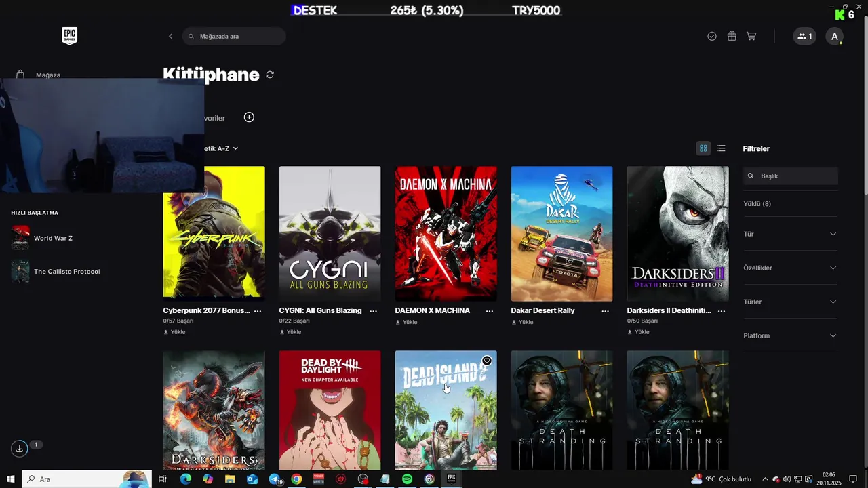Open the Windows Start menu
The height and width of the screenshot is (488, 868).
coord(11,479)
